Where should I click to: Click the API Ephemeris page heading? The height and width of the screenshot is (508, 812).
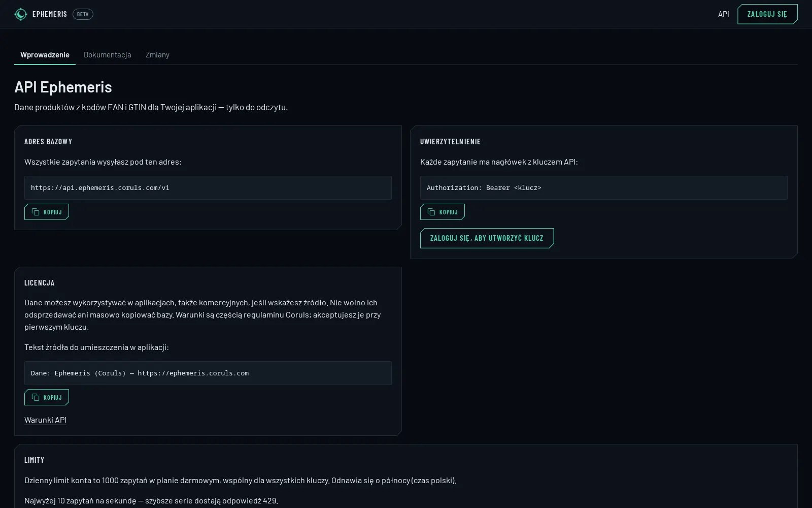[63, 87]
